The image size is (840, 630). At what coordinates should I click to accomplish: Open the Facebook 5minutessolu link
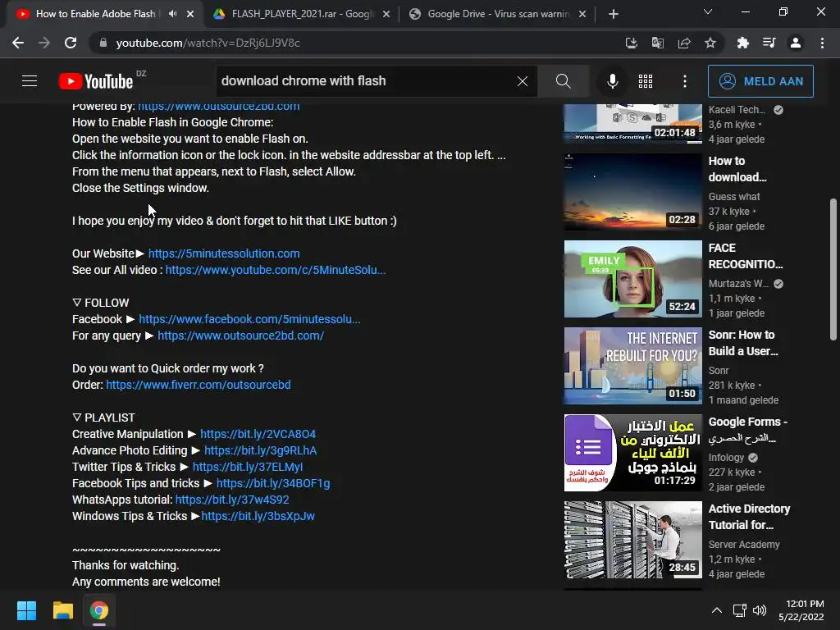click(x=249, y=319)
